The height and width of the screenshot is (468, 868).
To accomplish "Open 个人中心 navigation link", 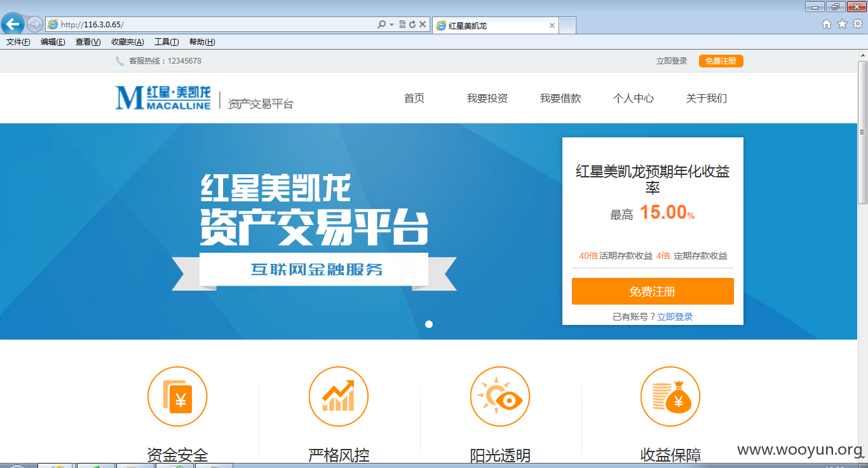I will (634, 98).
